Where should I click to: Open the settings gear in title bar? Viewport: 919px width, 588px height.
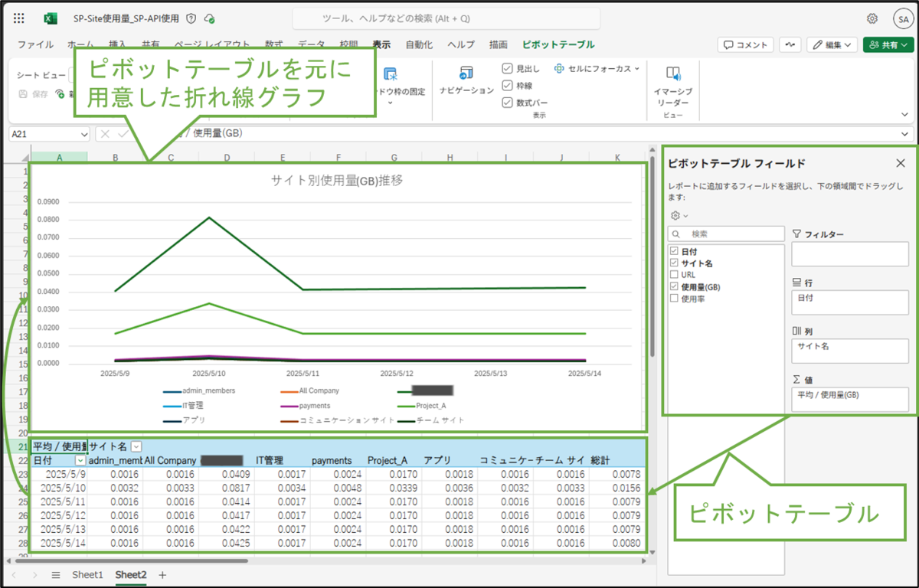[x=872, y=18]
